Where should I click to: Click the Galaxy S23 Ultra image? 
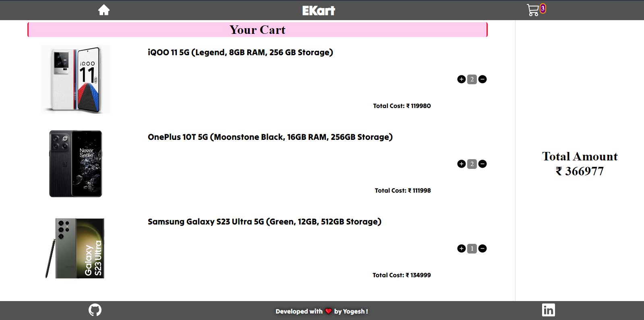point(75,248)
